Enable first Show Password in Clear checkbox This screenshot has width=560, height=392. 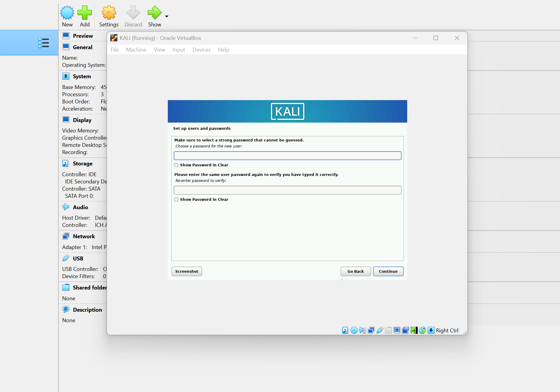click(x=176, y=165)
